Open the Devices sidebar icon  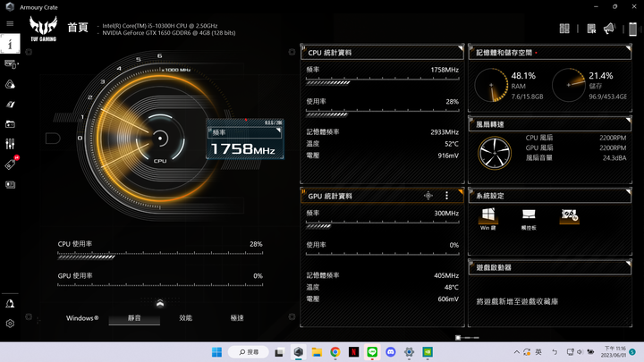click(x=10, y=64)
